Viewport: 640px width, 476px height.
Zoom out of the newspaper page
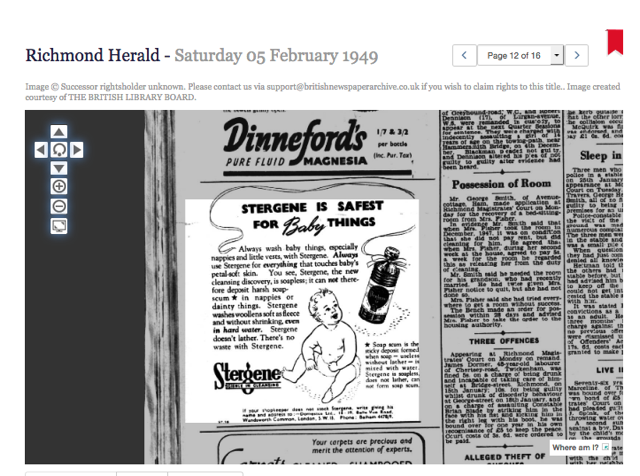tap(59, 206)
